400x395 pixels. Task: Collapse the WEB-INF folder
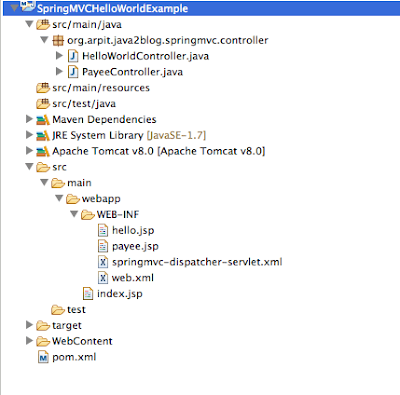(x=74, y=214)
